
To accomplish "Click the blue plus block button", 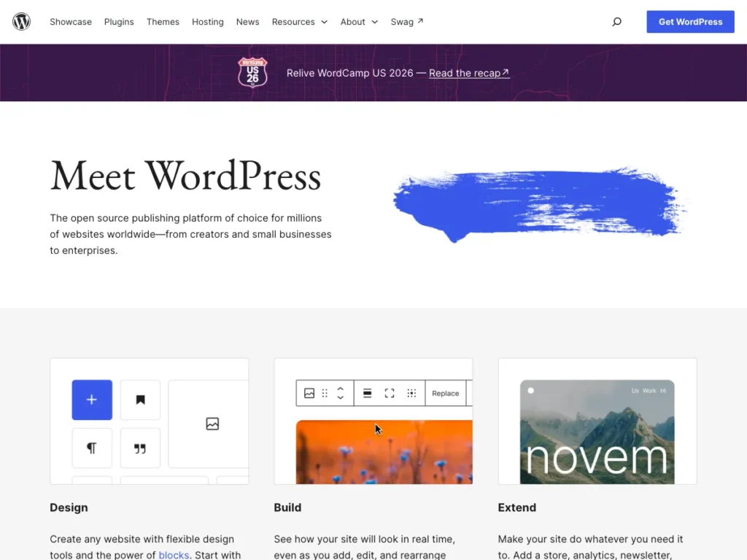I will click(92, 400).
